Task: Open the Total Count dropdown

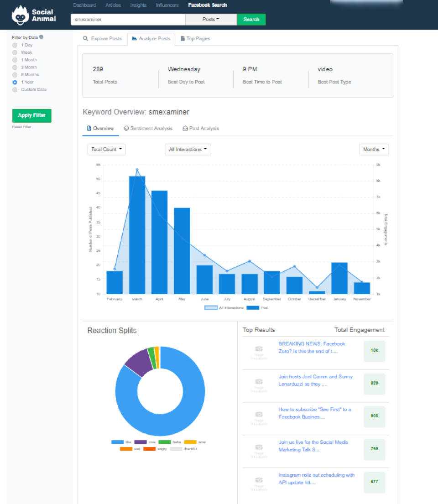Action: click(106, 149)
